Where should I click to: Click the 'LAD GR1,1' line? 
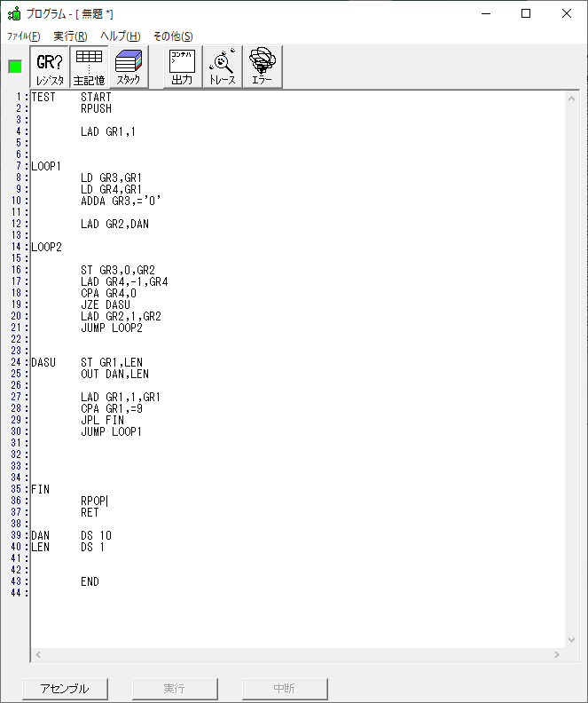pos(108,131)
